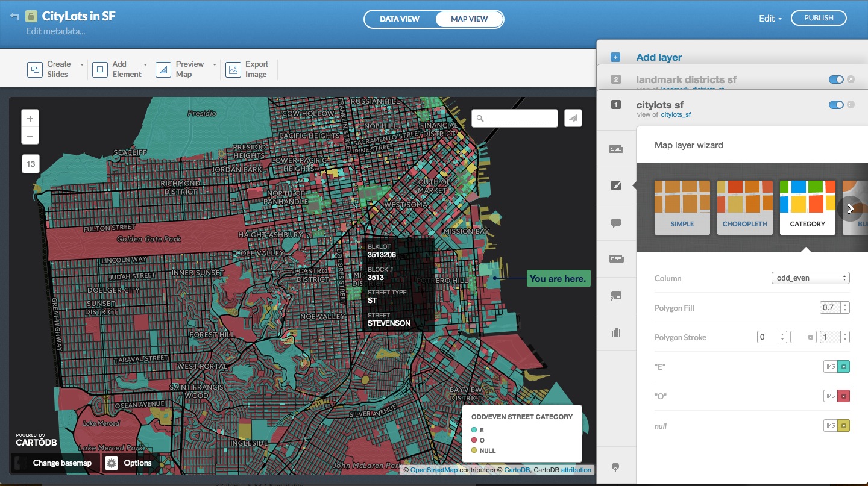
Task: Select the Simple wizard style
Action: pos(682,207)
